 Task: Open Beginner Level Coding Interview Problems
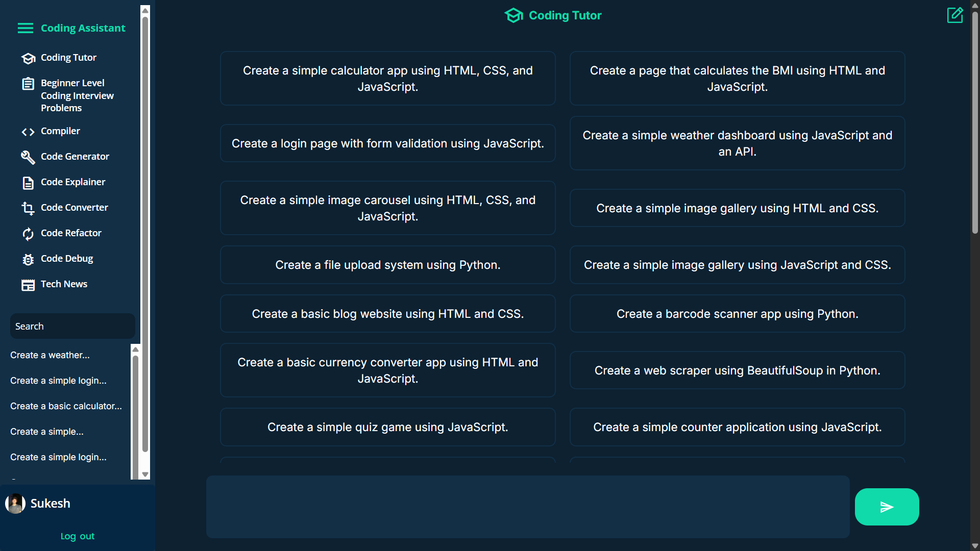tap(77, 95)
